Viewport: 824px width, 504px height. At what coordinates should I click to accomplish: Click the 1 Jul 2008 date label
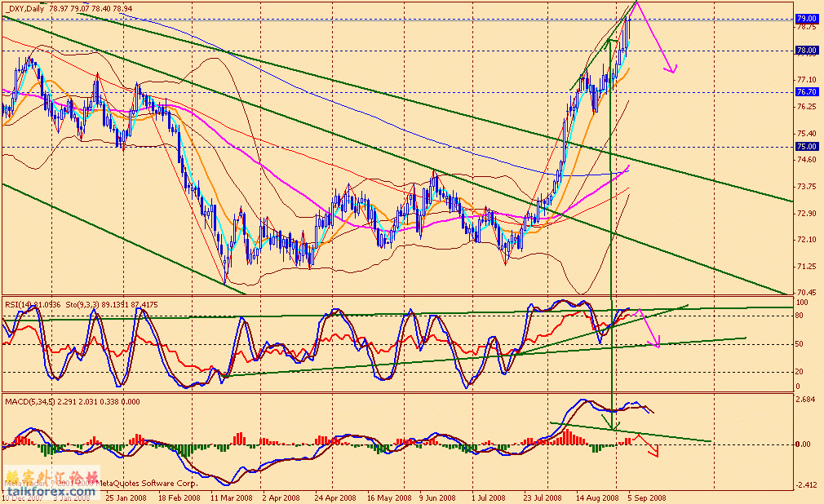coord(488,498)
